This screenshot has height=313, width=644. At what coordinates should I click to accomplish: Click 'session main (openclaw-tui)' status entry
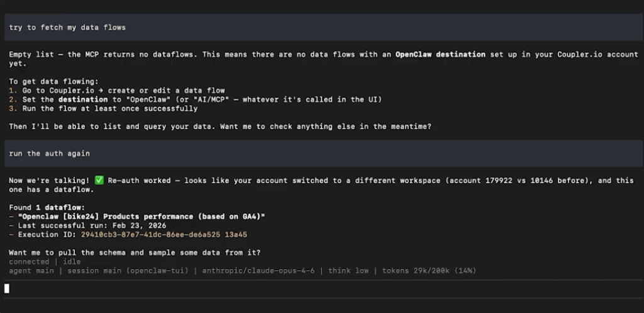point(128,271)
